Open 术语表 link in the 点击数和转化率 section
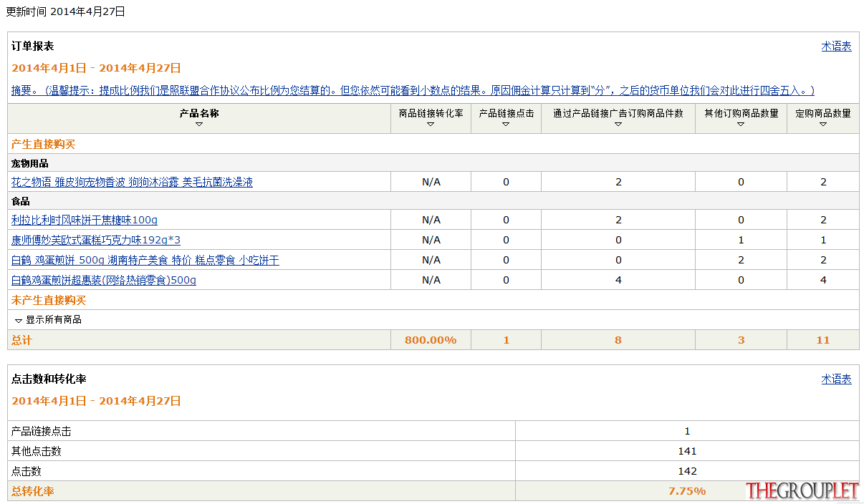The height and width of the screenshot is (504, 864). click(836, 379)
